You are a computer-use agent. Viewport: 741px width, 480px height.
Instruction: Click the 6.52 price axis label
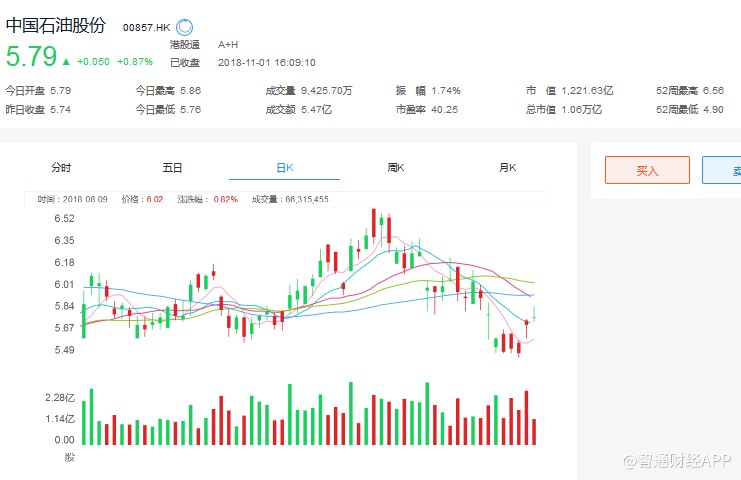click(x=64, y=218)
